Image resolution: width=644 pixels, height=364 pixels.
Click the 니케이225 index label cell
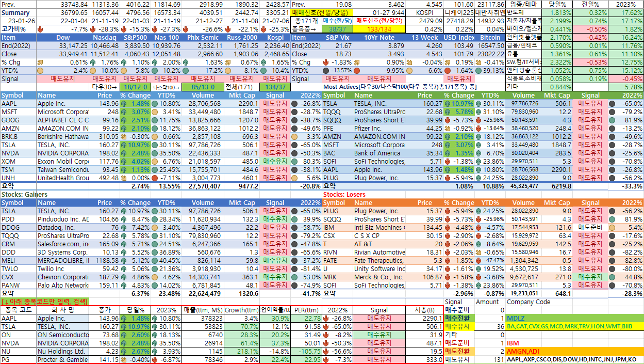(459, 12)
